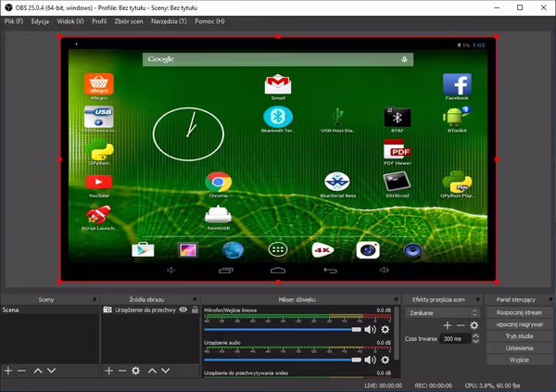Click the Android recent apps icon
The height and width of the screenshot is (392, 556).
tap(225, 271)
